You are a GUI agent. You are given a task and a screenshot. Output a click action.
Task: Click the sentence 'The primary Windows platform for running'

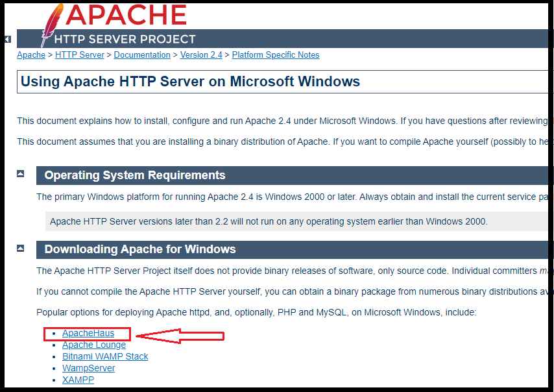[x=292, y=197]
